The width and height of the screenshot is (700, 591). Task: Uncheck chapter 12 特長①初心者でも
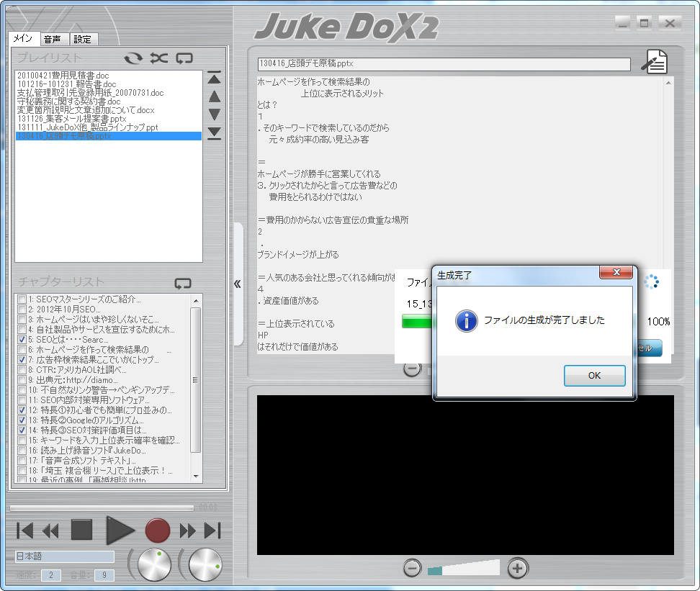[x=22, y=410]
